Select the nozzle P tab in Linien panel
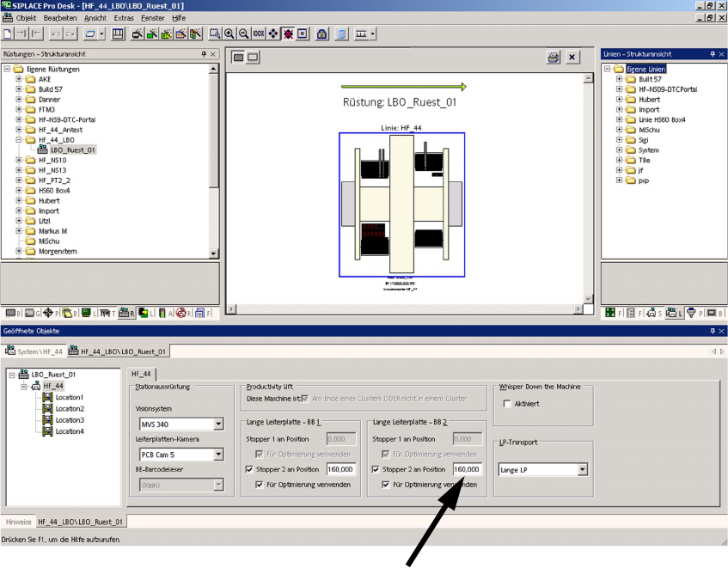The image size is (728, 568). pyautogui.click(x=694, y=314)
